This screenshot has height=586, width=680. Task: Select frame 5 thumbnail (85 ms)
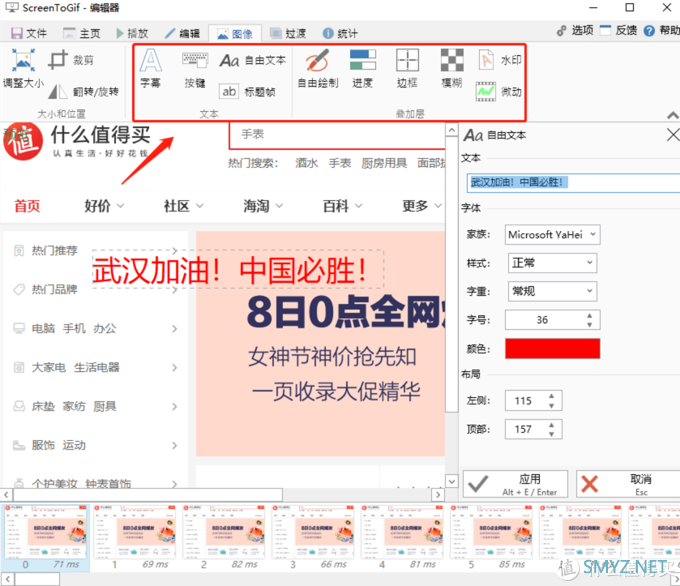point(491,537)
